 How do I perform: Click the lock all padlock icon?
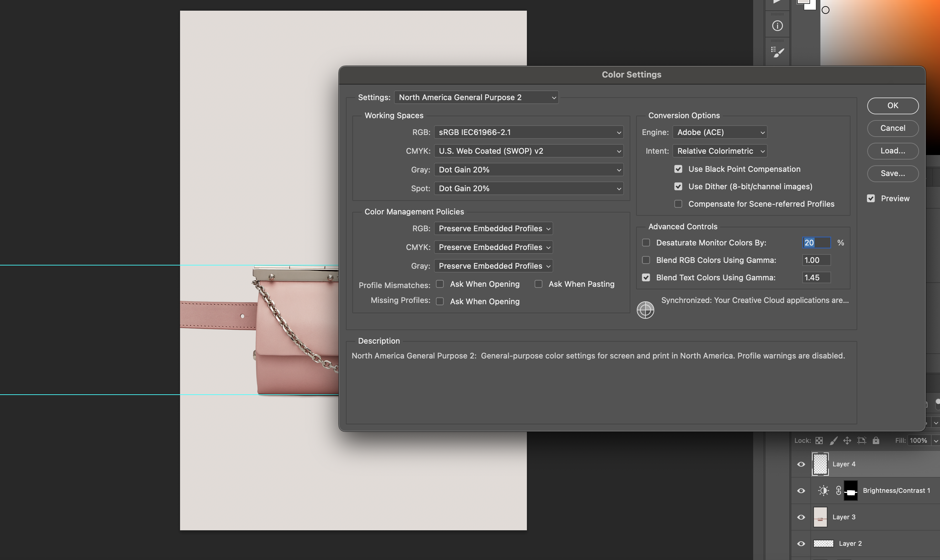point(876,441)
